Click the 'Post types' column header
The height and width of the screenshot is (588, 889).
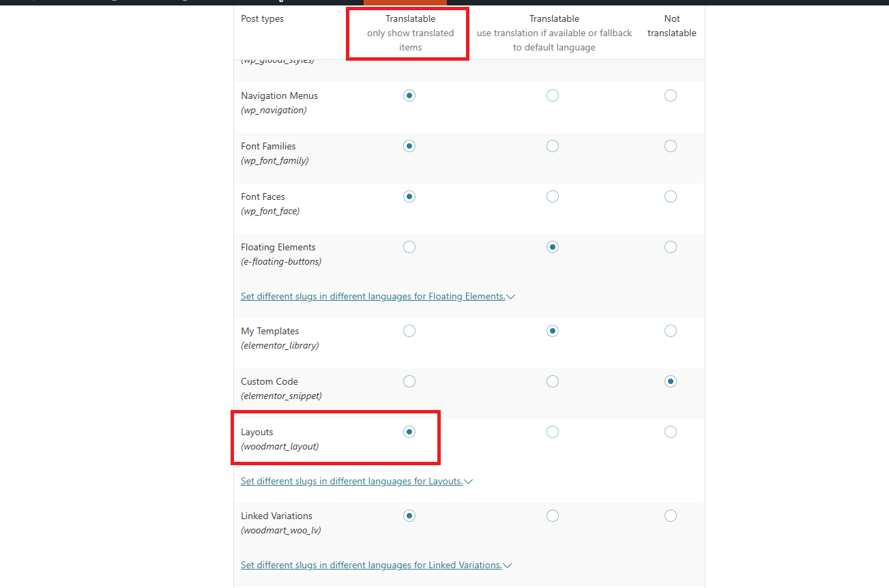tap(262, 18)
